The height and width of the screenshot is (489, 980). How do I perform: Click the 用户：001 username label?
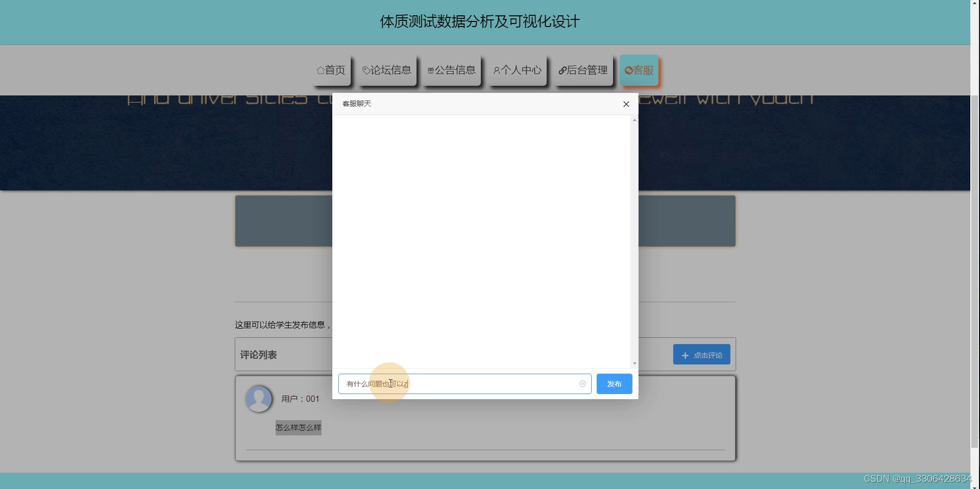click(300, 399)
